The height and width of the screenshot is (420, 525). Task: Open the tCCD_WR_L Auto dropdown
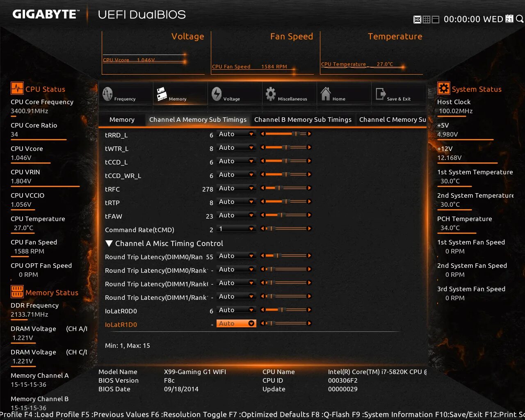(x=236, y=175)
